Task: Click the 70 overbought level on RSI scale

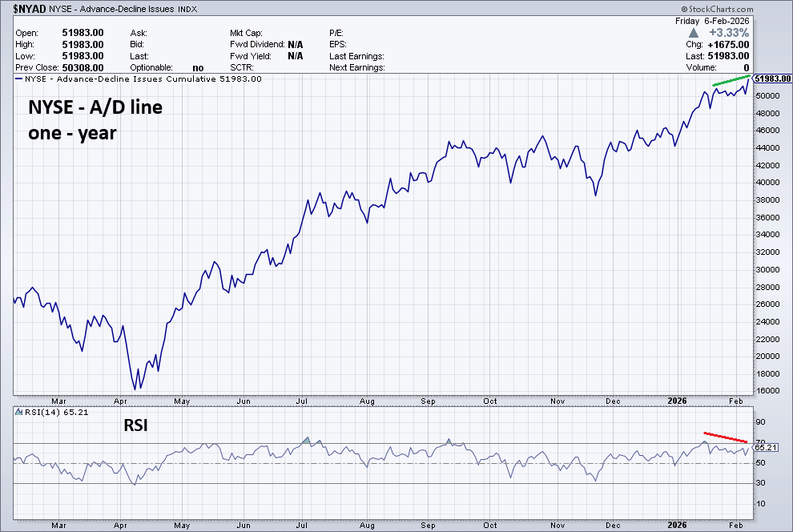Action: pyautogui.click(x=760, y=441)
